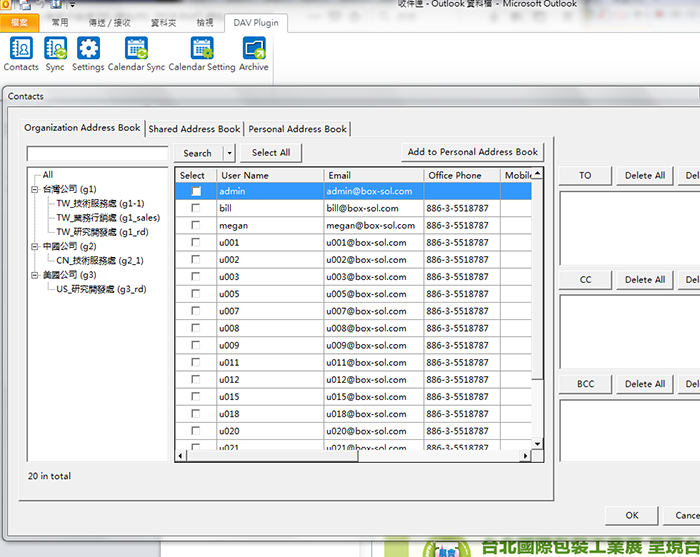Screen dimensions: 700x557
Task: Click Delete All beside the TO button
Action: 645,175
